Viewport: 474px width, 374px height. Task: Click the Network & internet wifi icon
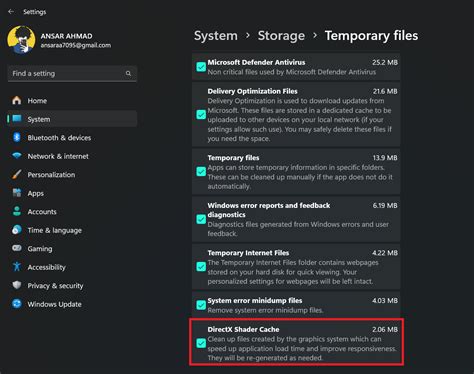17,156
